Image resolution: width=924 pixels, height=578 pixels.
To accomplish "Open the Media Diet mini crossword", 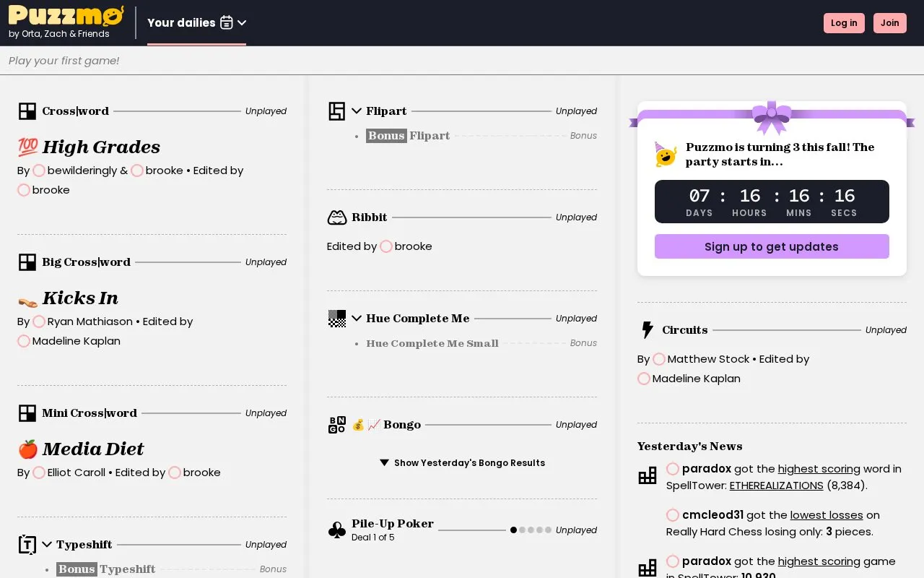I will [93, 449].
